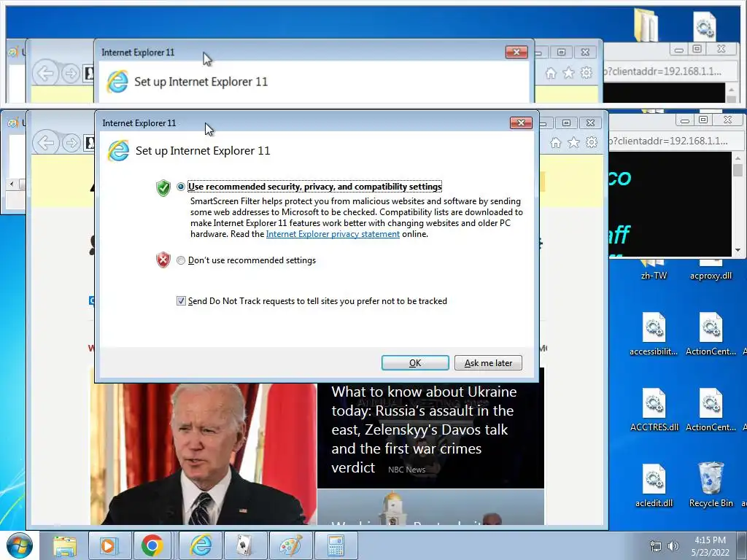Launch Windows Media Player from taskbar
Image resolution: width=747 pixels, height=560 pixels.
pos(109,545)
